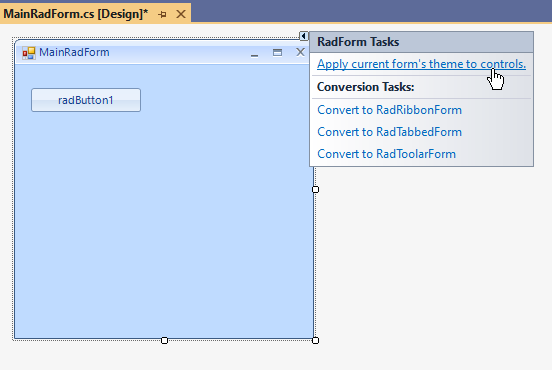Viewport: 552px width, 370px height.
Task: Close the MainRadForm.cs [Design] tab
Action: [181, 14]
